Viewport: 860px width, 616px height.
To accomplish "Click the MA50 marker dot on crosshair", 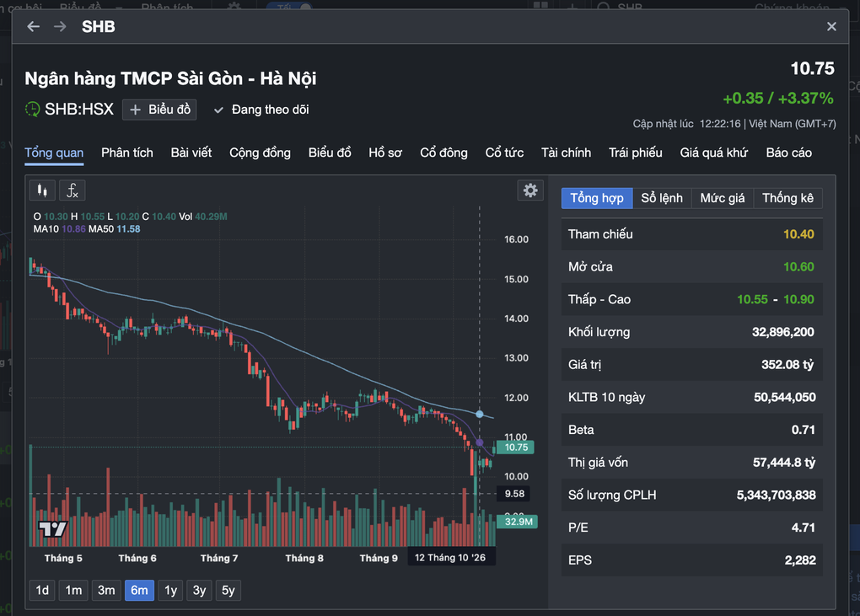I will pyautogui.click(x=480, y=415).
